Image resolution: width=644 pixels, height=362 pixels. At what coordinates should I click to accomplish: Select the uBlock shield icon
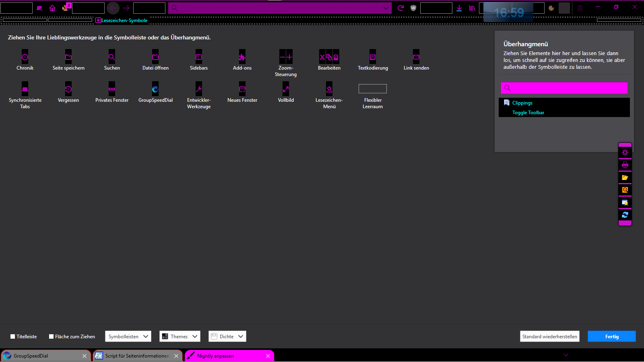[x=413, y=8]
